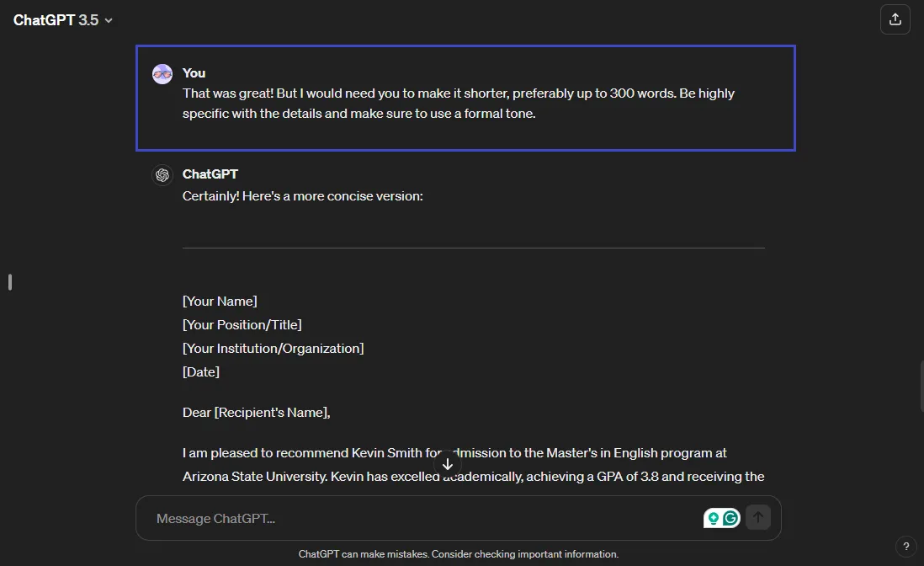Click the horizontal divider in ChatGPT's response
This screenshot has width=924, height=566.
point(473,247)
